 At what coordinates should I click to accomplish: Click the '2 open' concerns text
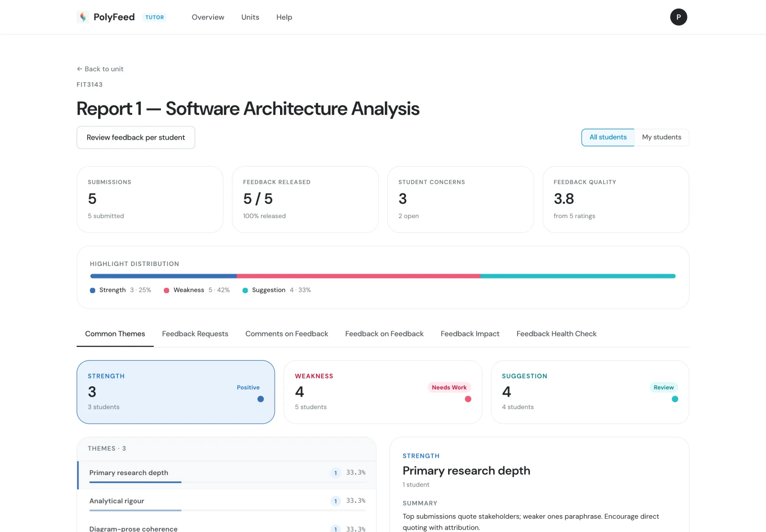tap(408, 216)
